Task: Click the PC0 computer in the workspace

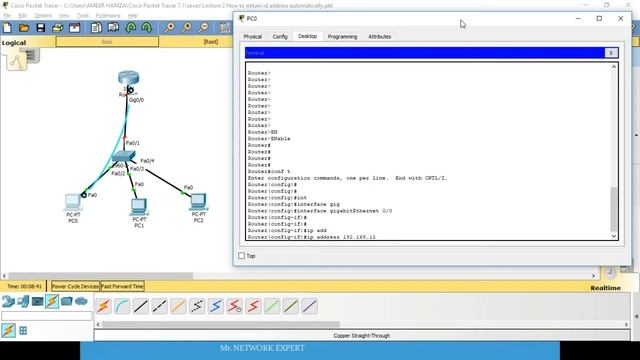Action: (73, 202)
